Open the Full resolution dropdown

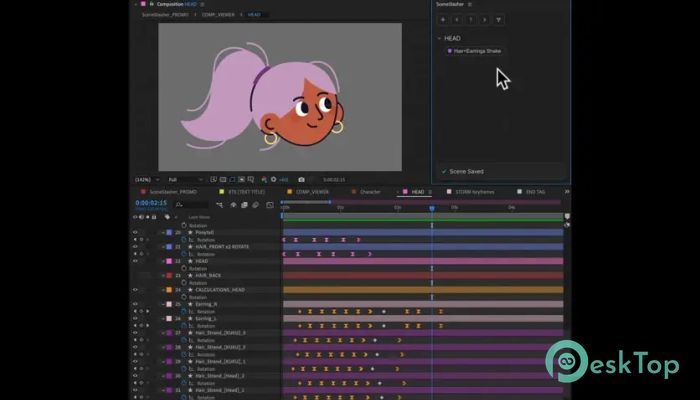(x=185, y=179)
